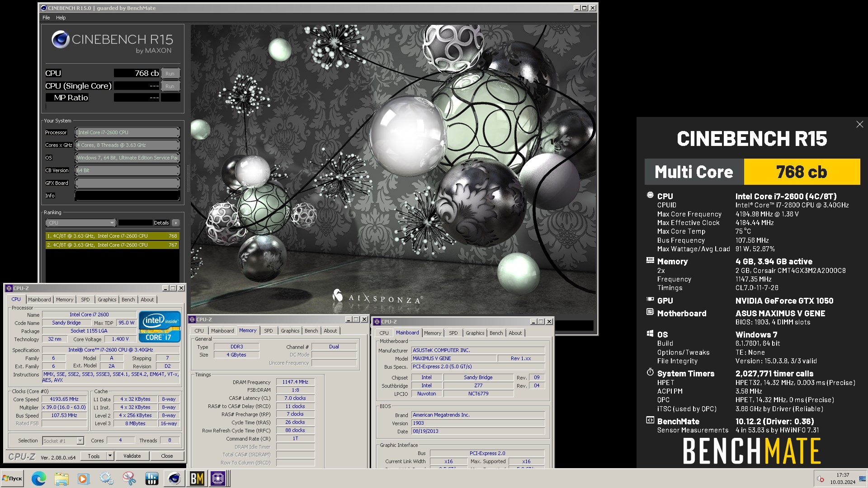Viewport: 868px width, 488px height.
Task: Click the Cinebench panel splitter grip
Action: coord(188,178)
